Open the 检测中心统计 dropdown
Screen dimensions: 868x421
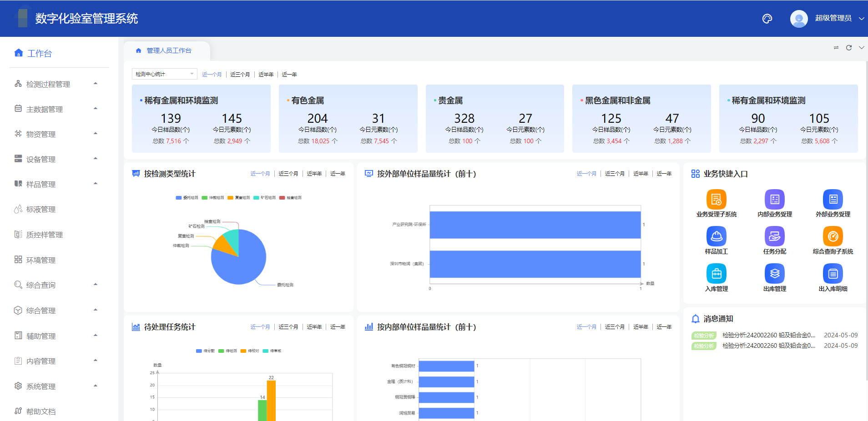coord(165,74)
